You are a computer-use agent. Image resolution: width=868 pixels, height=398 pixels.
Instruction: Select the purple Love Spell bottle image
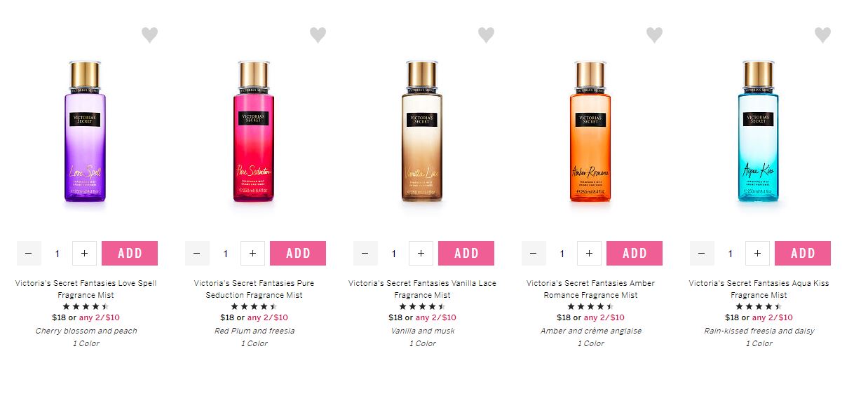tap(86, 132)
